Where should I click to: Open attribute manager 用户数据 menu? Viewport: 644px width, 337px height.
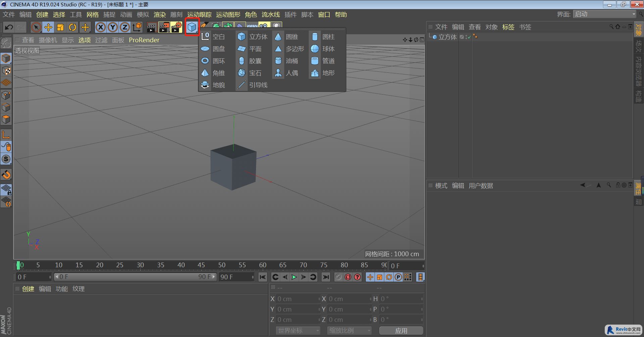(x=481, y=186)
